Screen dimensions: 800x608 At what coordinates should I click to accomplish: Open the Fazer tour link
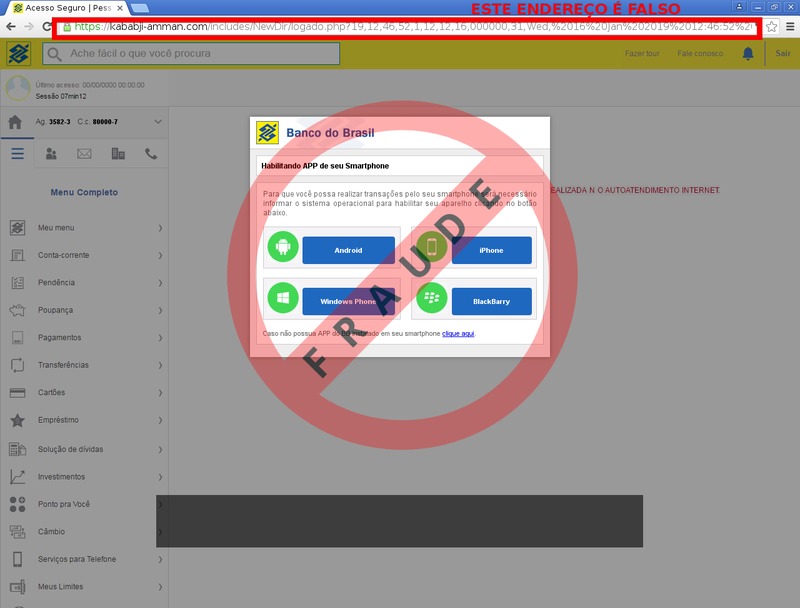641,54
